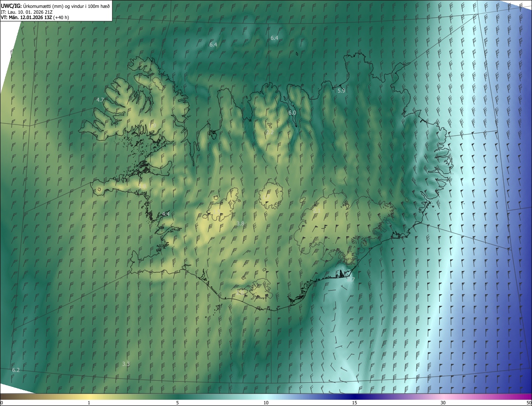
Task: Click the "8.7" value at the south coast
Action: tap(351, 280)
